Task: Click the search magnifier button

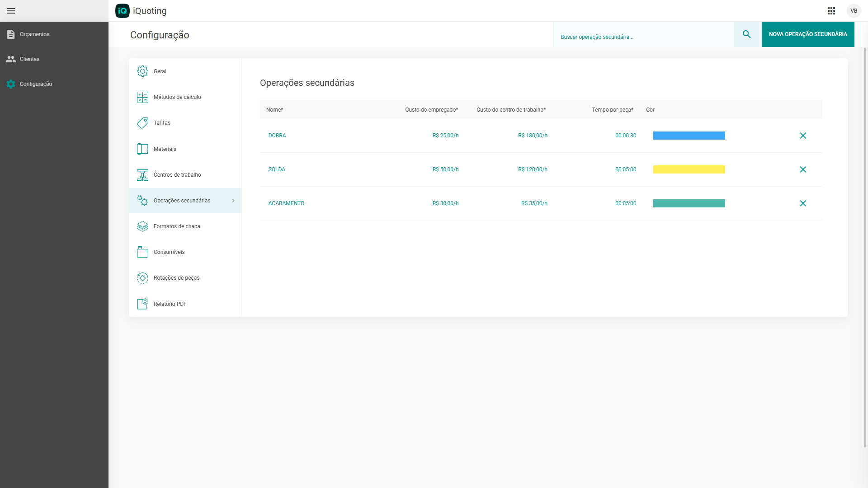Action: click(x=747, y=34)
